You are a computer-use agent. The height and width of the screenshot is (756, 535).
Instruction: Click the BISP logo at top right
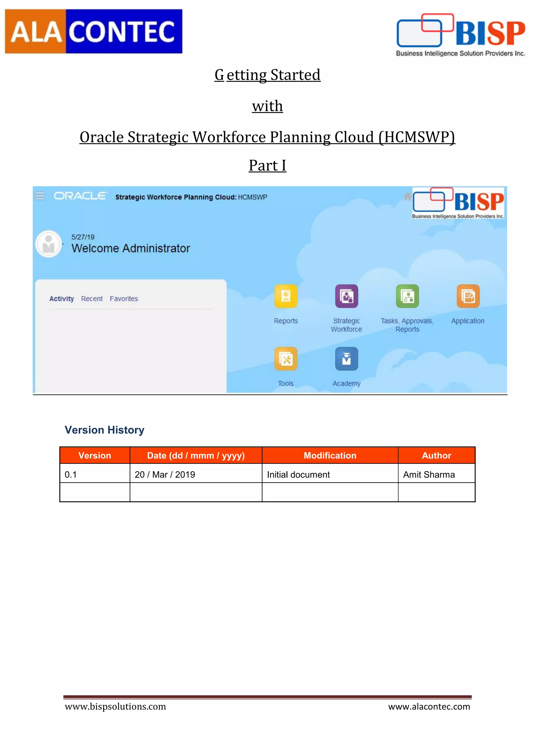pyautogui.click(x=461, y=34)
